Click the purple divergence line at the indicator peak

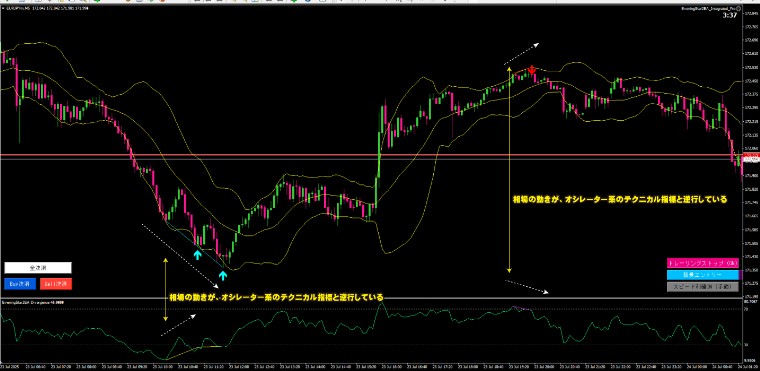(521, 308)
